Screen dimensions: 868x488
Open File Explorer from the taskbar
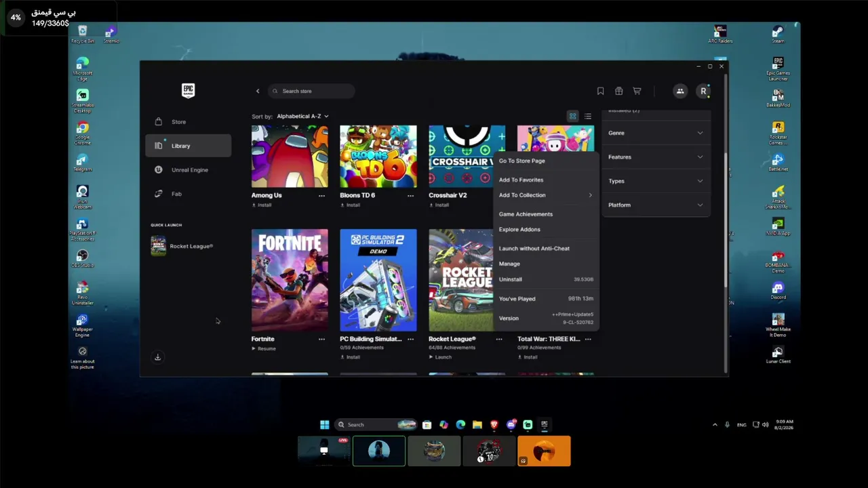tap(477, 425)
